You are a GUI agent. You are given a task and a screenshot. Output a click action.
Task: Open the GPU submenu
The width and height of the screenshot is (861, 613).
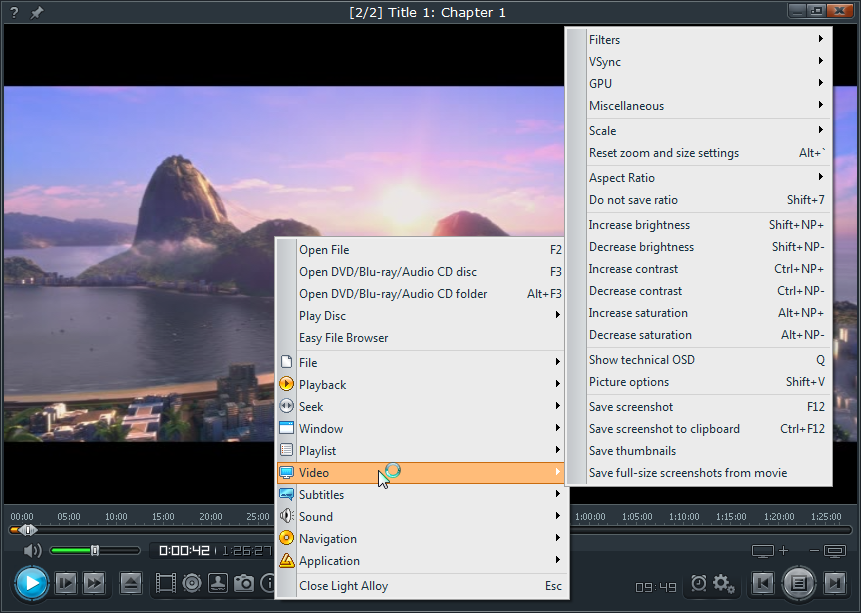click(699, 83)
